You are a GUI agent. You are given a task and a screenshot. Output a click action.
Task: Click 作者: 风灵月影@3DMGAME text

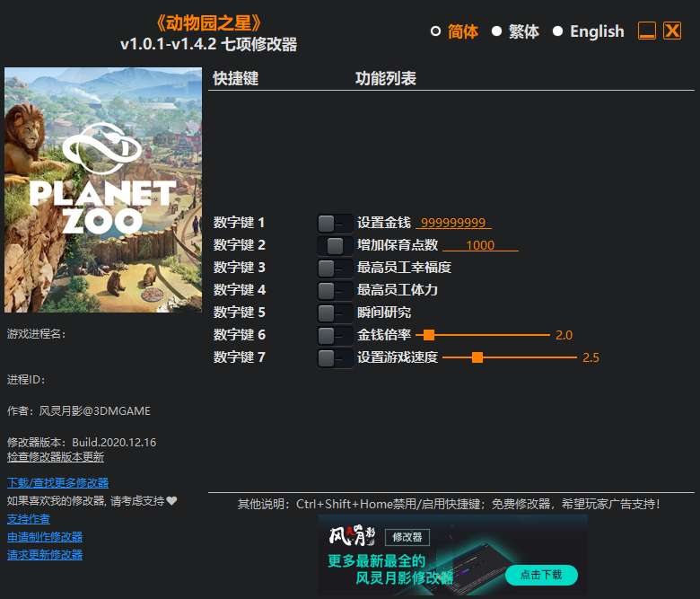pos(79,411)
